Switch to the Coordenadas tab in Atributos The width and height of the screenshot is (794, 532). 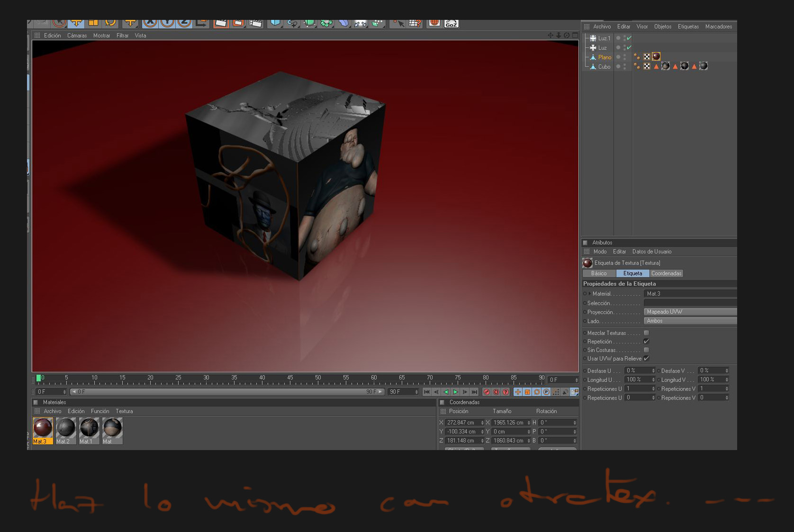[666, 273]
